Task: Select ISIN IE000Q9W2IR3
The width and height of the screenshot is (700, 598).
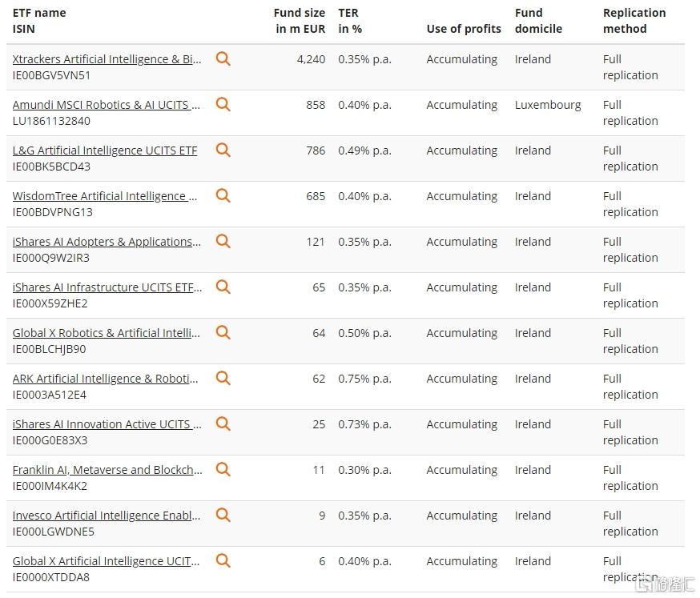Action: [x=51, y=258]
